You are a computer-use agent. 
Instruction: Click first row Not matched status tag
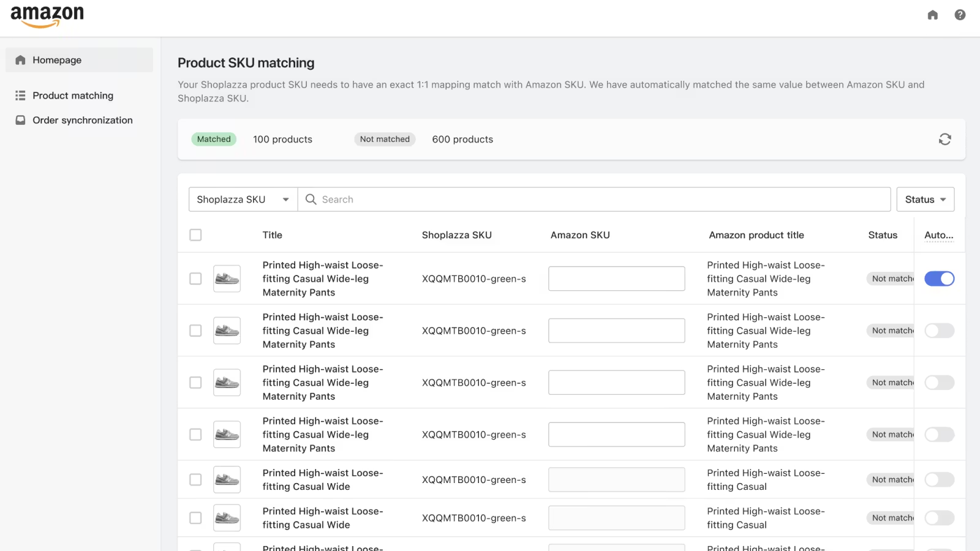[891, 279]
